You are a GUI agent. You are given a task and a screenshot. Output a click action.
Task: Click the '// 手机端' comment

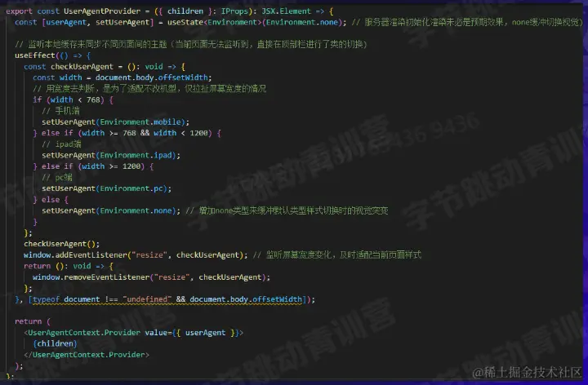tap(60, 111)
